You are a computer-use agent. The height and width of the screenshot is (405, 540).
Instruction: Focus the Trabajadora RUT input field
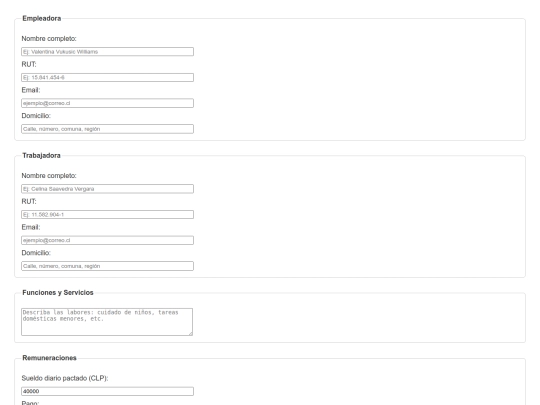click(107, 215)
